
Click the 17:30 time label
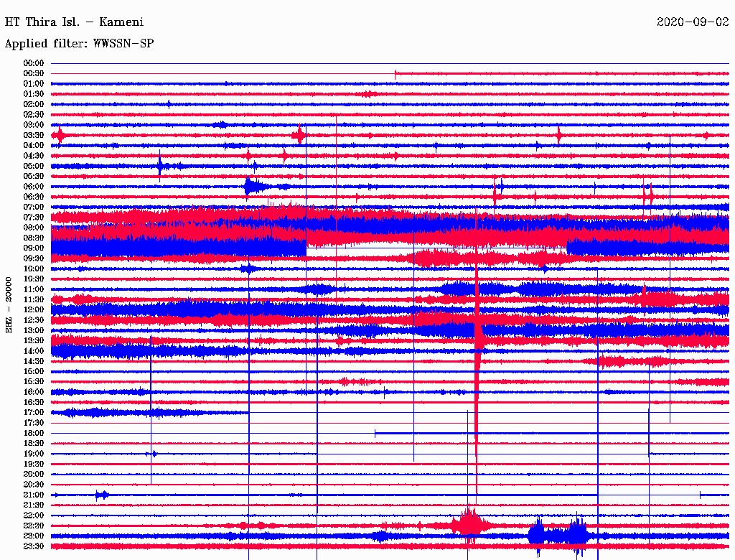click(x=34, y=423)
